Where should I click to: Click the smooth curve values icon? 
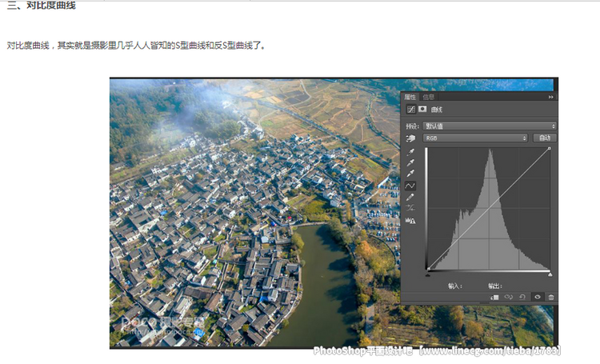(410, 208)
